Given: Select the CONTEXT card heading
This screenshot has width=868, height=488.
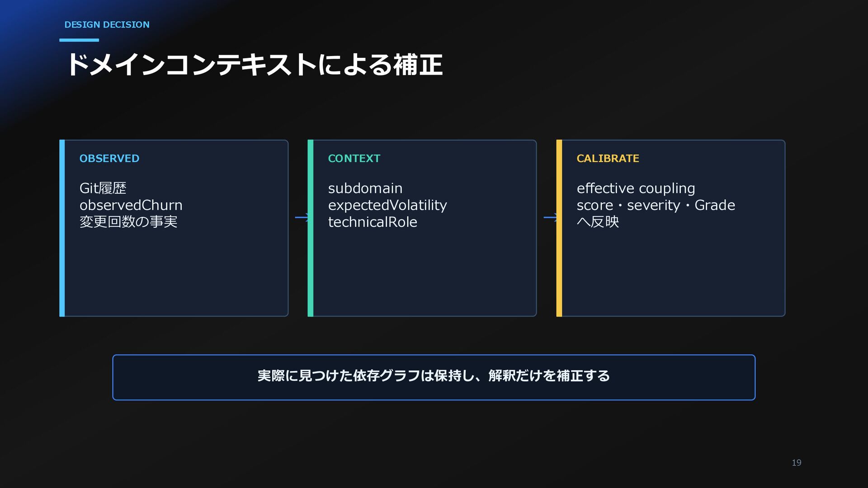Looking at the screenshot, I should [x=354, y=159].
